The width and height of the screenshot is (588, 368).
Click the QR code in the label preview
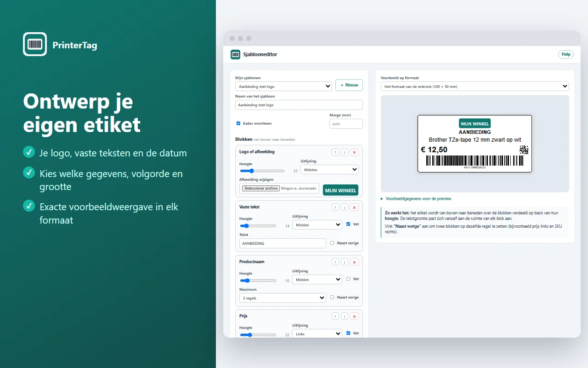(x=524, y=149)
